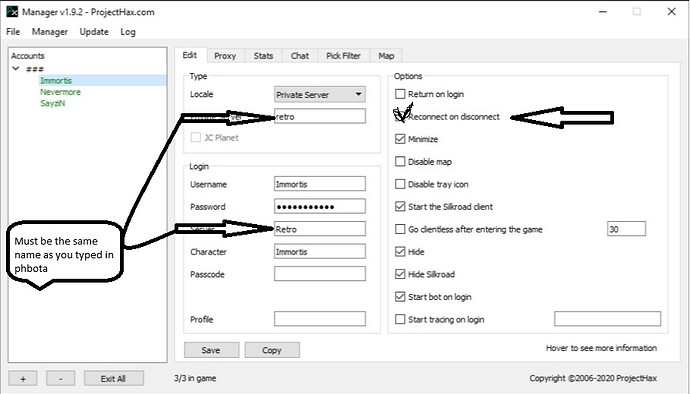Open the Manager menu
The height and width of the screenshot is (394, 690).
(50, 32)
